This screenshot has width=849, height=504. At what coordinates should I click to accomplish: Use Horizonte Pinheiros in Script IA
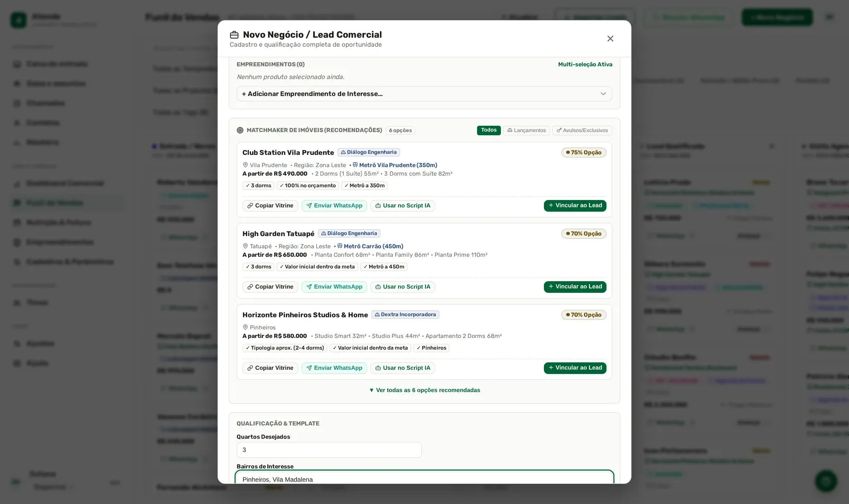403,368
